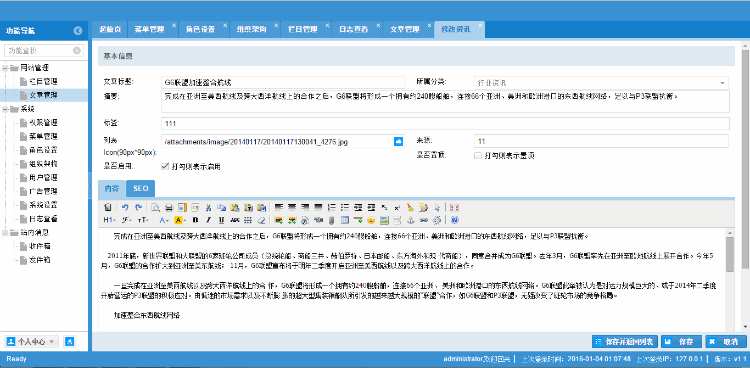Apply italic formatting

[x=208, y=220]
